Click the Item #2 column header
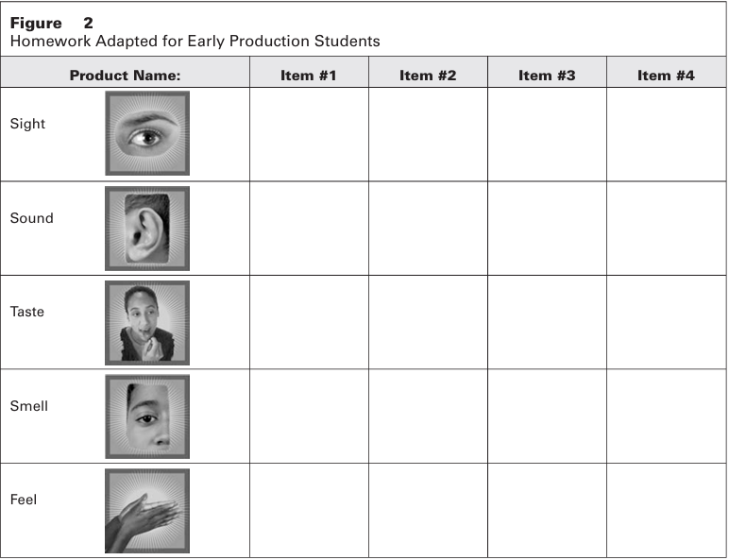Viewport: 729px width, 560px height. coord(428,76)
